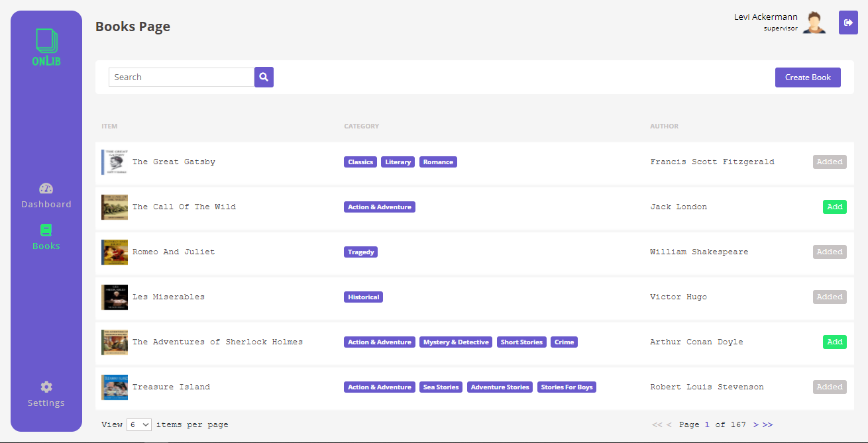The width and height of the screenshot is (868, 443).
Task: Jump to last page double arrow
Action: 767,424
